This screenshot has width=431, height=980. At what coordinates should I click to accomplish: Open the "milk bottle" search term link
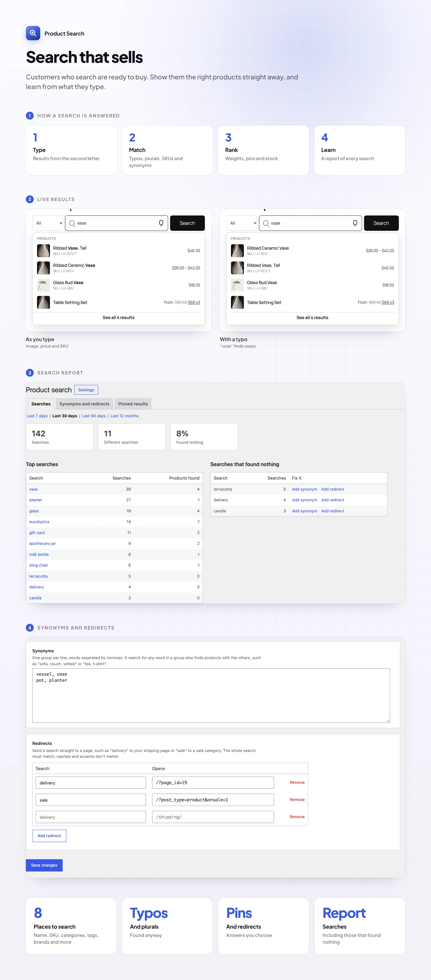point(39,554)
